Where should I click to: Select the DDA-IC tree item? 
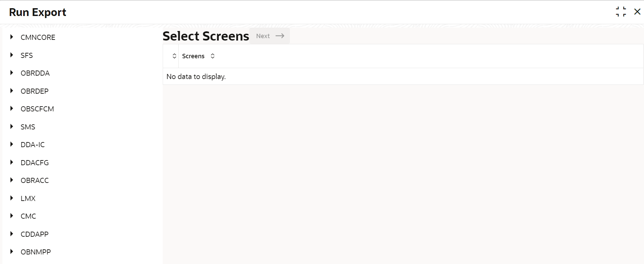click(32, 144)
